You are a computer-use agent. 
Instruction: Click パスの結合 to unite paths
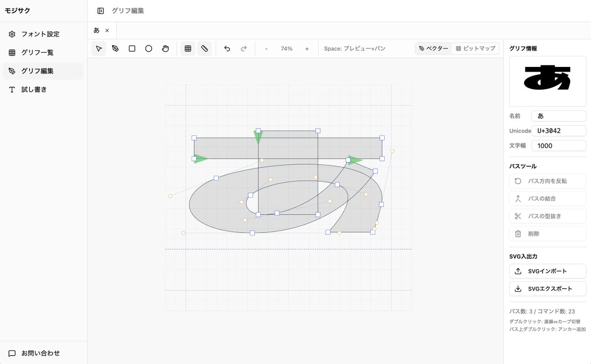tap(547, 199)
